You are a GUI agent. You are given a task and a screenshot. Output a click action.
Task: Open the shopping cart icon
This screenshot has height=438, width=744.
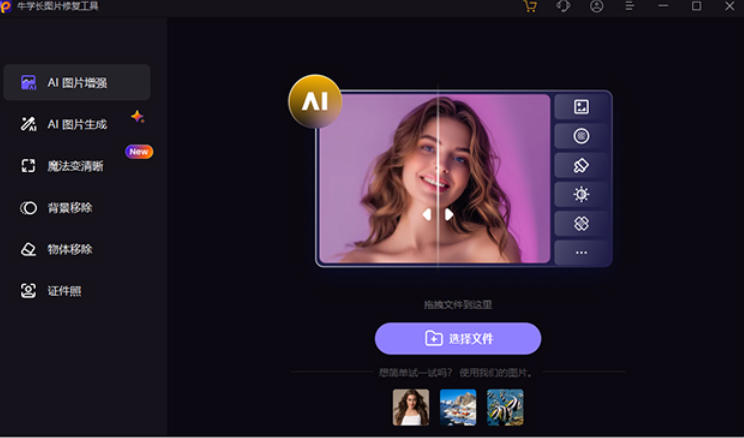tap(530, 6)
